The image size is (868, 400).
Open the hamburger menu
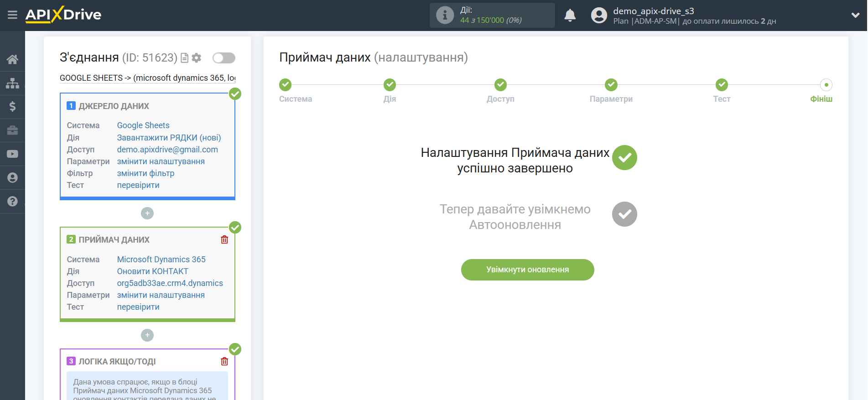(12, 15)
